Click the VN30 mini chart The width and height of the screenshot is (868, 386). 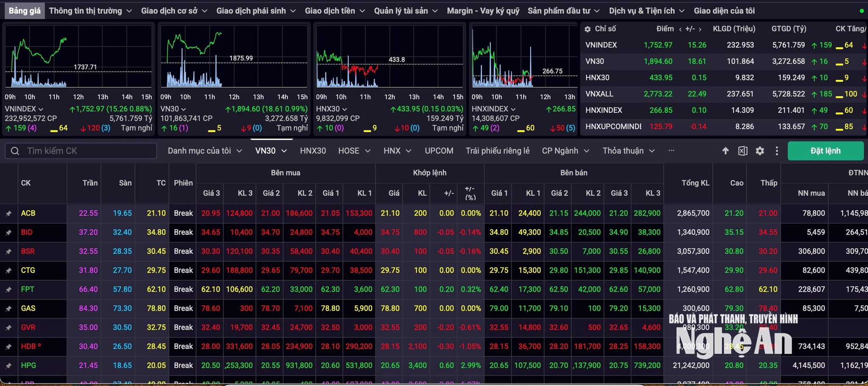(234, 56)
